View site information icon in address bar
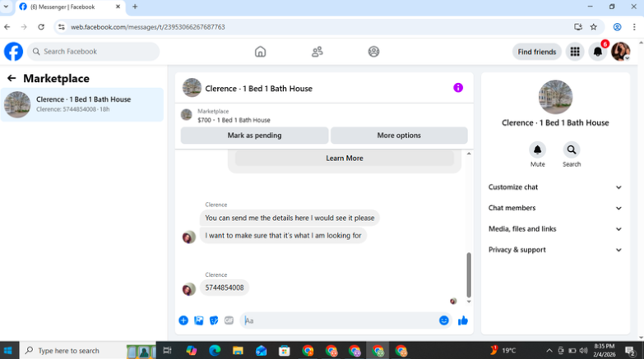 [61, 27]
